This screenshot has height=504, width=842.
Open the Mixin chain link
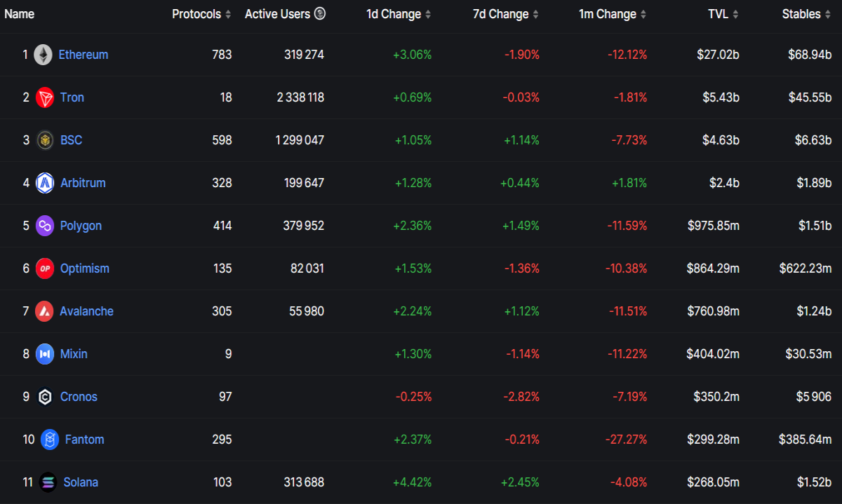74,354
